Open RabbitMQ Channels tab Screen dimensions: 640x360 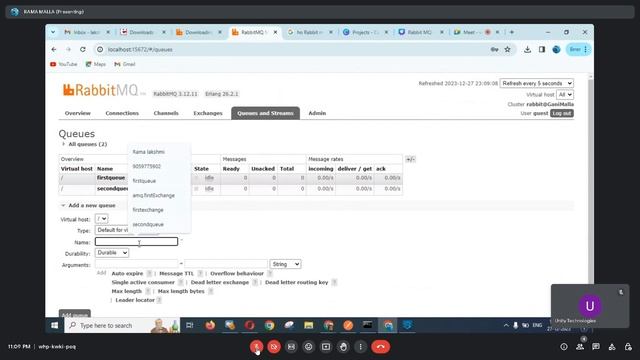pos(166,113)
